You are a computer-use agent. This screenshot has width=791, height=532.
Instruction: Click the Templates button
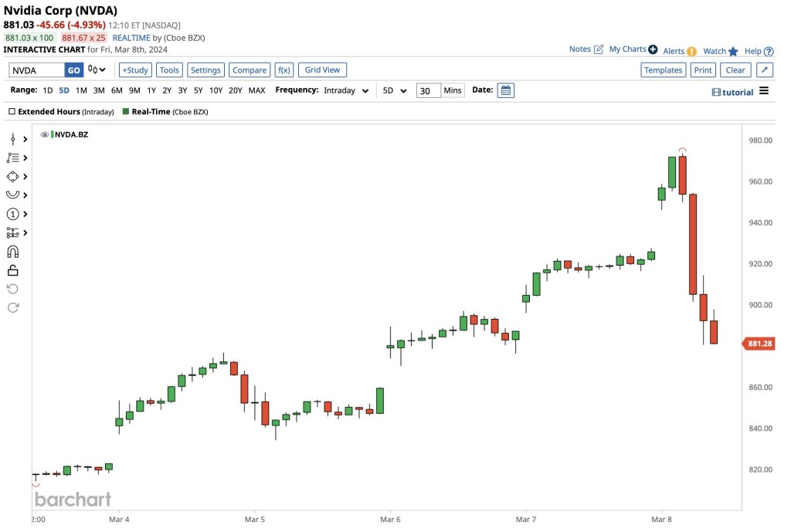point(663,70)
